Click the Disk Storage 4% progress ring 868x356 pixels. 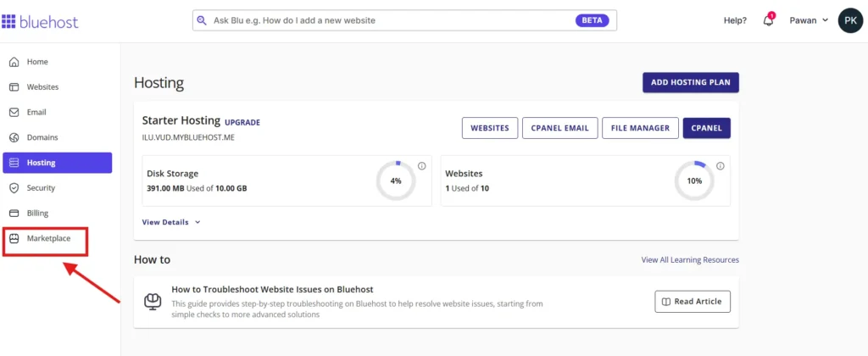(396, 181)
